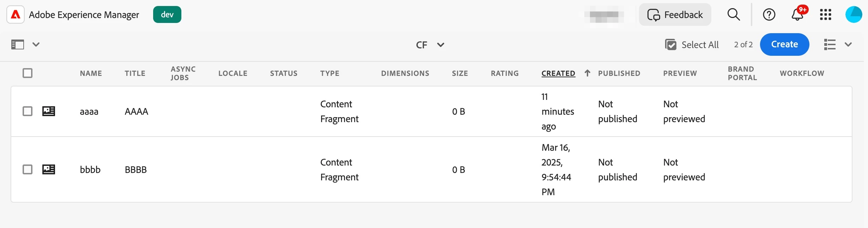Screen dimensions: 868x228
Task: Open the Help question mark icon
Action: pyautogui.click(x=769, y=14)
